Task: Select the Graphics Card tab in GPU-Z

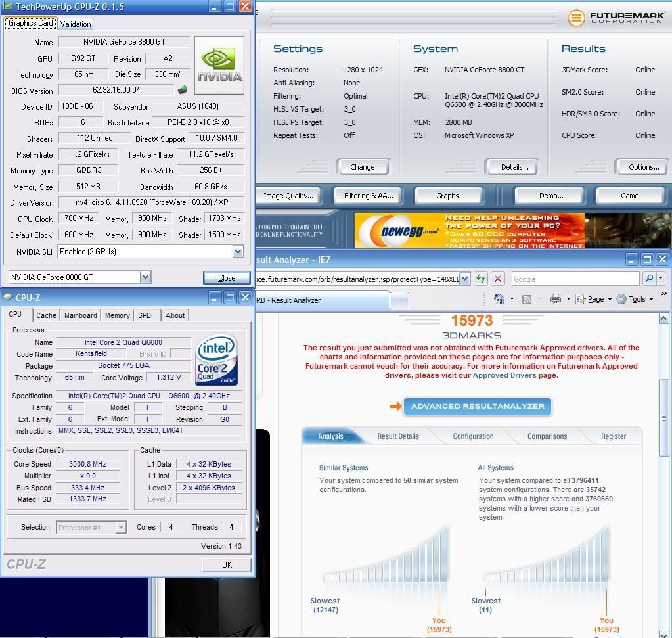Action: coord(30,23)
